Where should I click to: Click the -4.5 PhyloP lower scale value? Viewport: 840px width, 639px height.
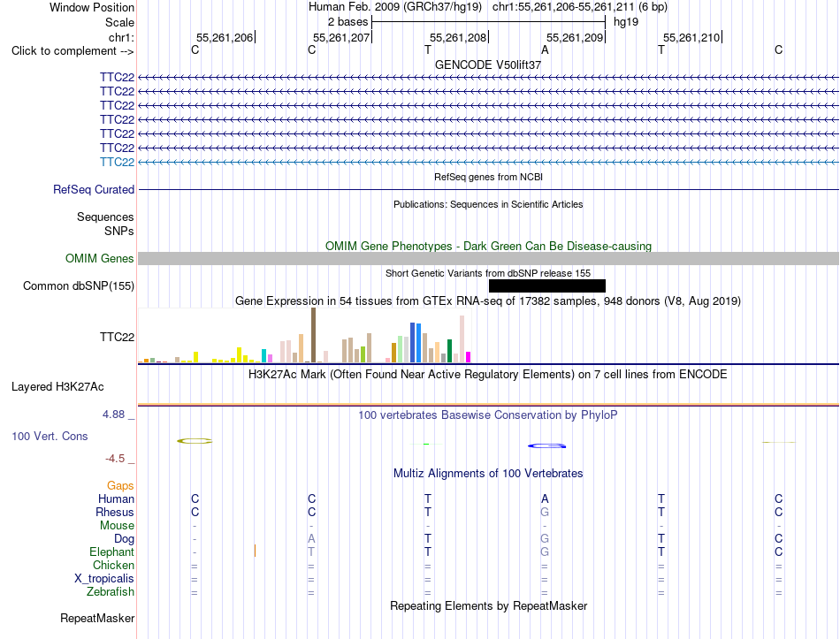[115, 459]
